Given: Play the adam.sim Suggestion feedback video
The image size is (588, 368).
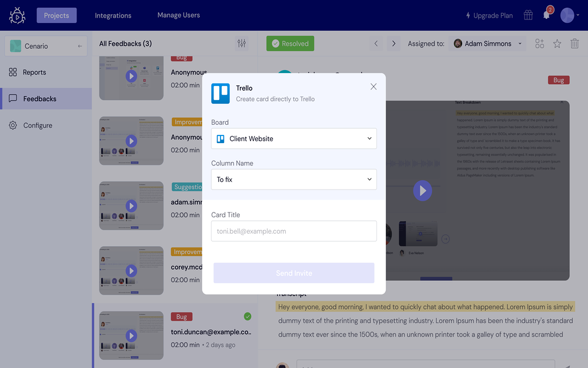Looking at the screenshot, I should 131,205.
